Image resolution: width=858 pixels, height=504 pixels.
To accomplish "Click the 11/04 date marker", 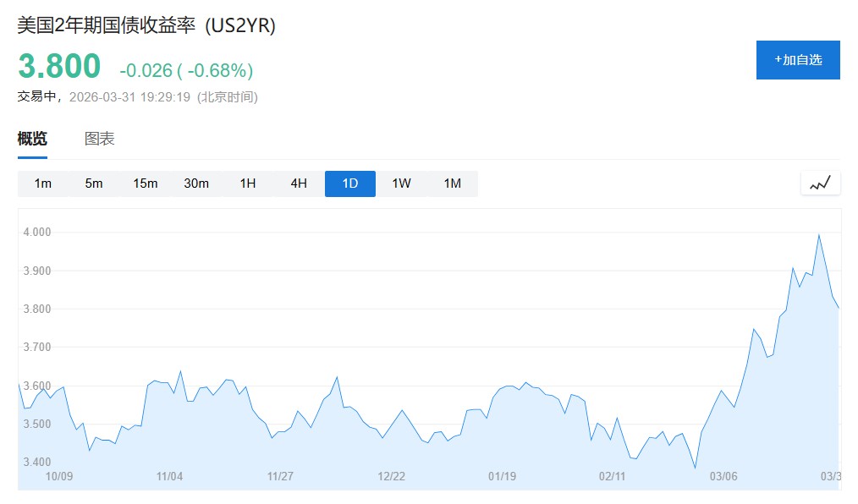I will [170, 476].
